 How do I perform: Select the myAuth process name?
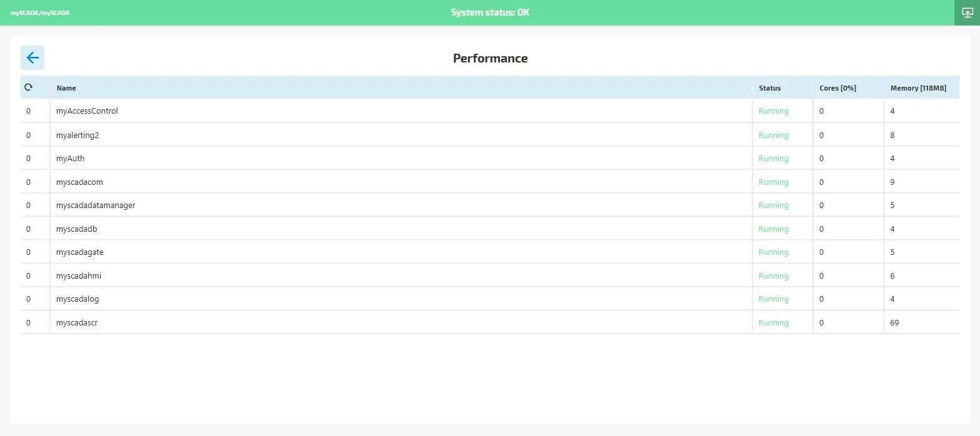tap(70, 159)
